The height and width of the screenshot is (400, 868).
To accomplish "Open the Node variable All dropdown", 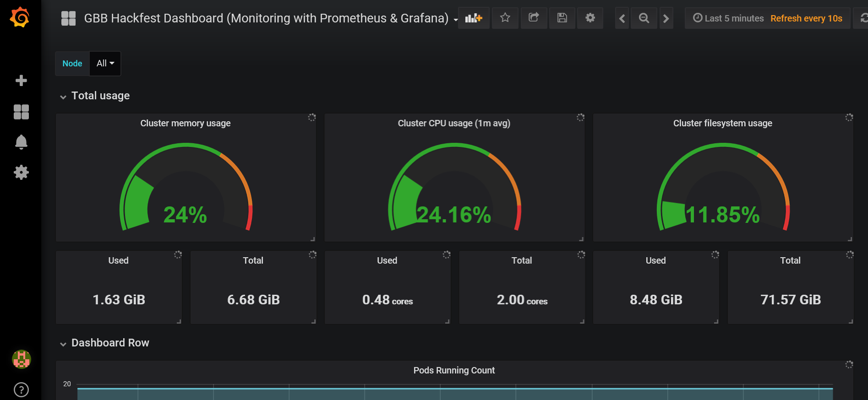I will coord(105,64).
